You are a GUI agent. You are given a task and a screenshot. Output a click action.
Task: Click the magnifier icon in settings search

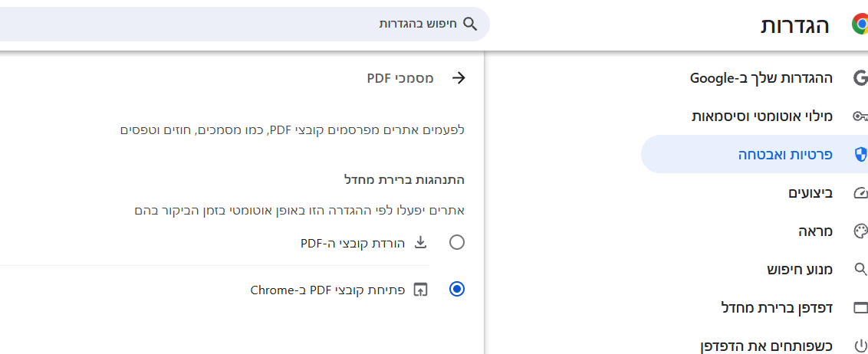[x=469, y=24]
